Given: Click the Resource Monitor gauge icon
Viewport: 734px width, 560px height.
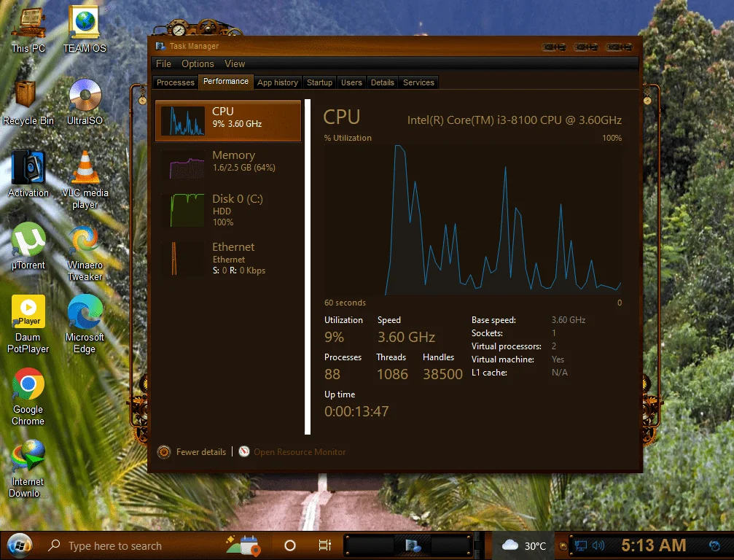Looking at the screenshot, I should coord(244,451).
